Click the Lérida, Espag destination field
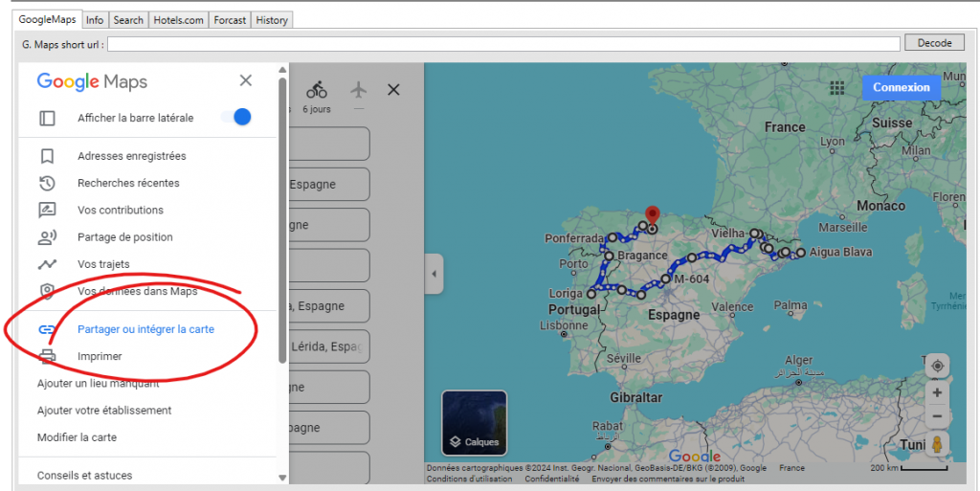The image size is (980, 491). (329, 346)
